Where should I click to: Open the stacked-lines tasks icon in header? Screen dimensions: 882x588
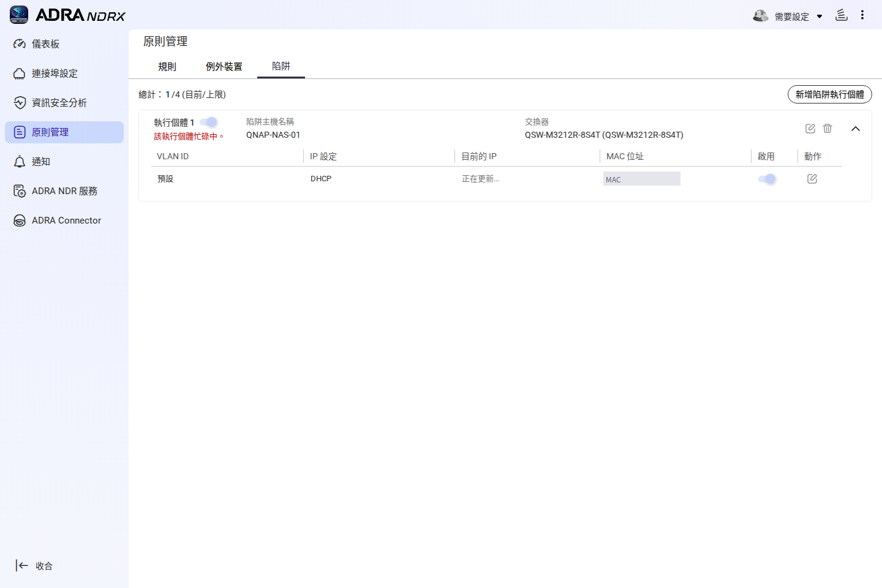click(x=842, y=15)
